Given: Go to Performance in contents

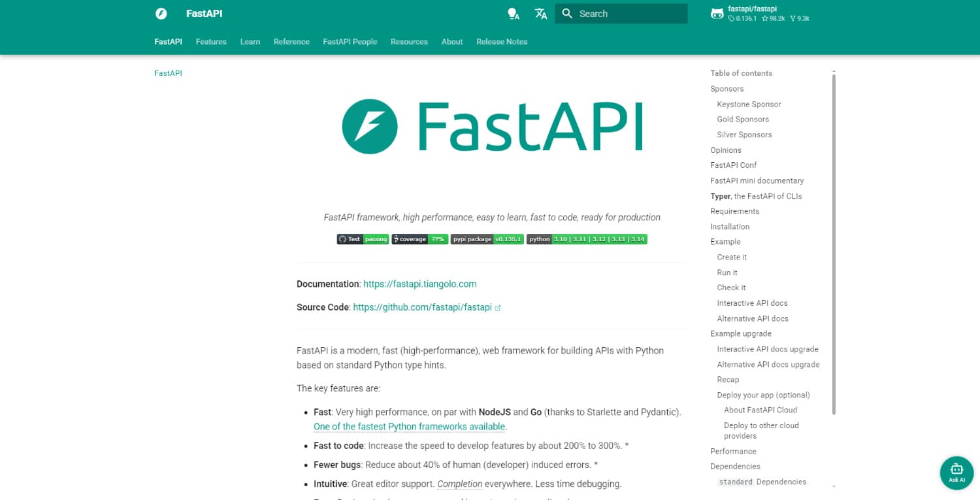Looking at the screenshot, I should click(x=733, y=452).
